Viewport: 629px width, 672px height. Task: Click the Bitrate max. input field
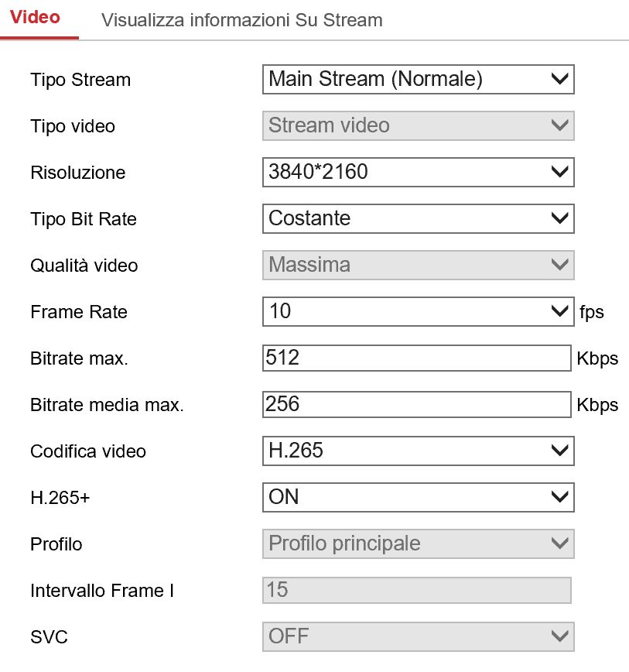(416, 358)
